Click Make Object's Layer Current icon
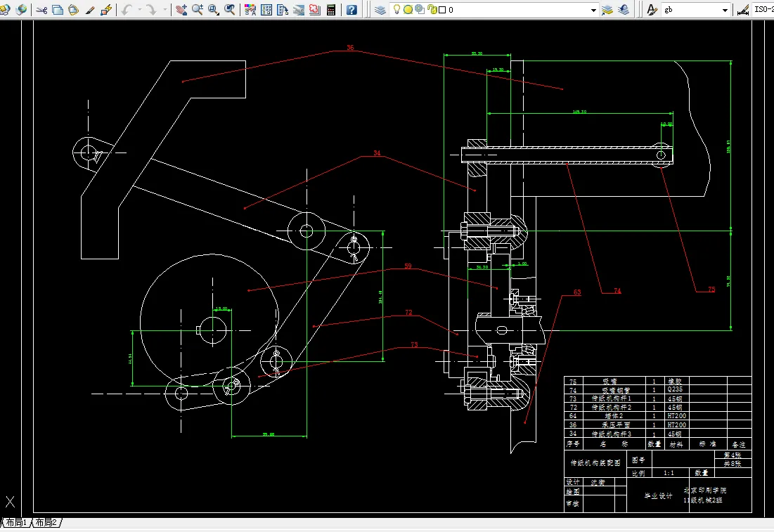 [x=607, y=9]
